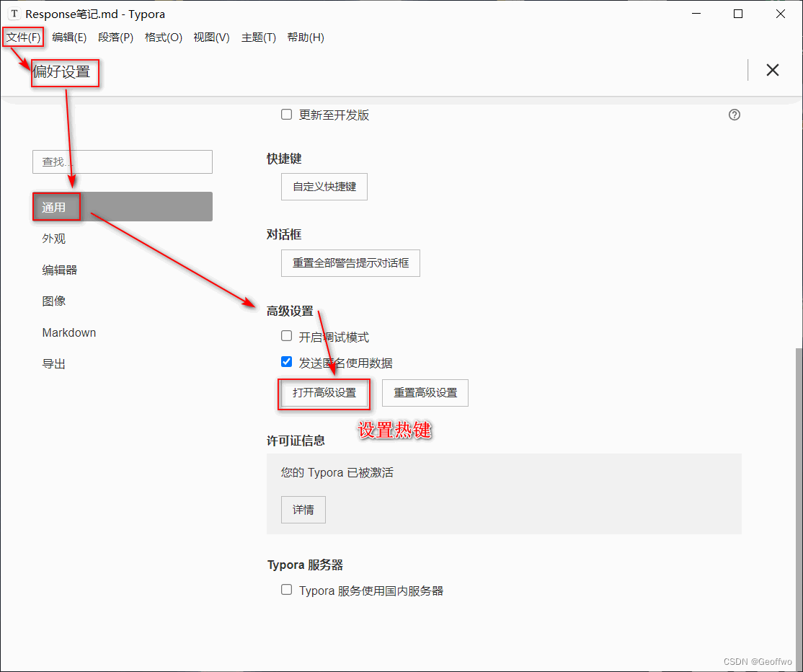The width and height of the screenshot is (803, 672).
Task: Open the 格式(O) menu
Action: pyautogui.click(x=164, y=37)
